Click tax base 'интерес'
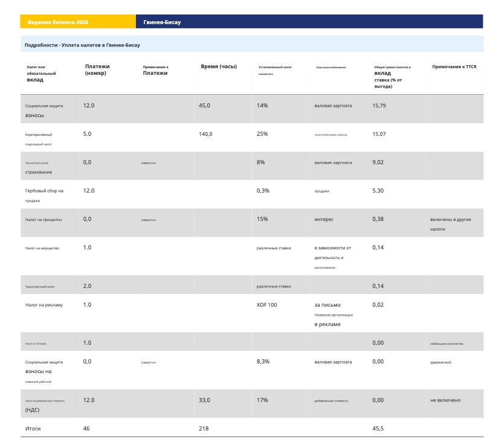 pos(324,219)
